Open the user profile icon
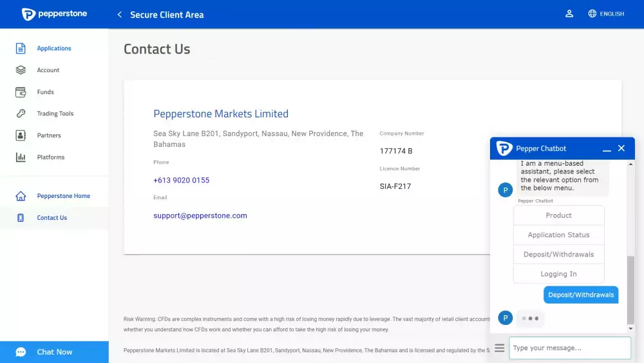 click(x=569, y=14)
